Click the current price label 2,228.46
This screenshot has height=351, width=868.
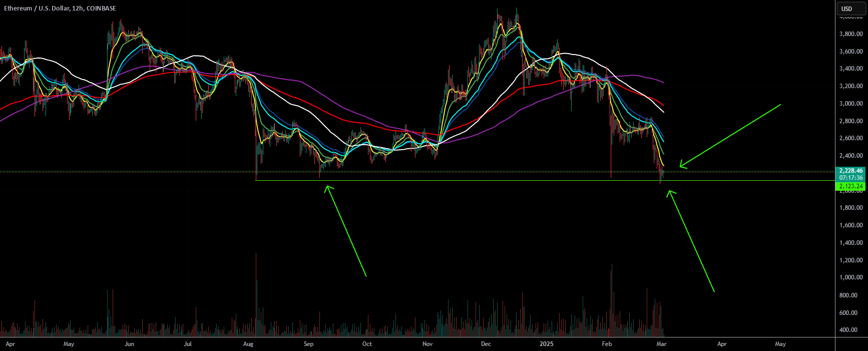point(851,171)
